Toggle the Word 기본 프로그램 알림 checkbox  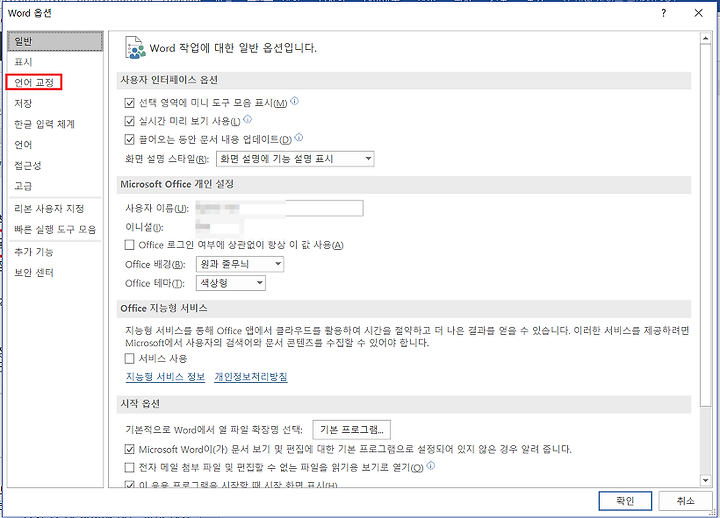[x=129, y=449]
